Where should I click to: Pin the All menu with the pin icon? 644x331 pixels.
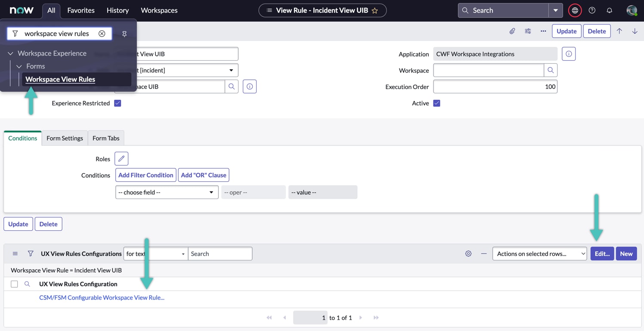click(x=124, y=34)
